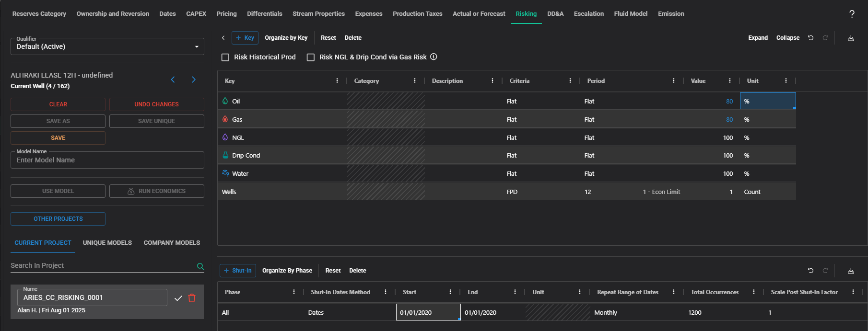Click the Save As button
This screenshot has height=331, width=868.
[58, 121]
